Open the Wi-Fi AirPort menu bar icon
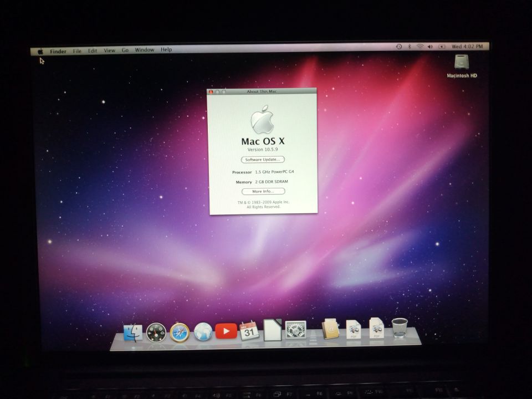 pos(420,47)
